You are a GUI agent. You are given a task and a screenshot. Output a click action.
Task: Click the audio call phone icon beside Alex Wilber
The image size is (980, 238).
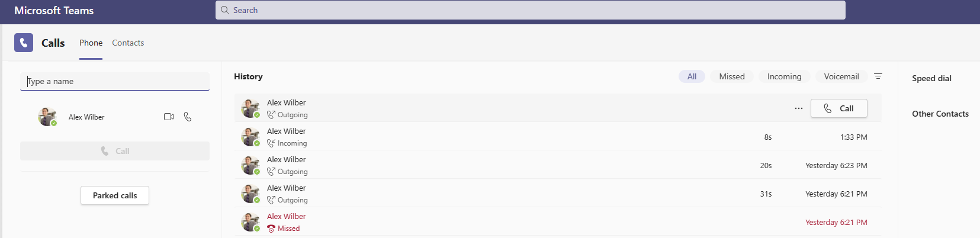[188, 117]
